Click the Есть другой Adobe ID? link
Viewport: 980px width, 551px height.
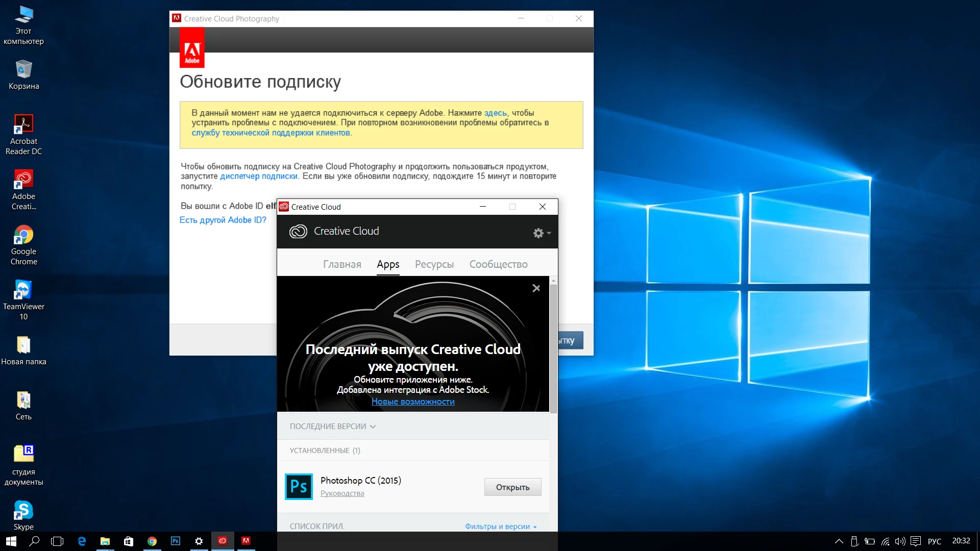[x=223, y=220]
